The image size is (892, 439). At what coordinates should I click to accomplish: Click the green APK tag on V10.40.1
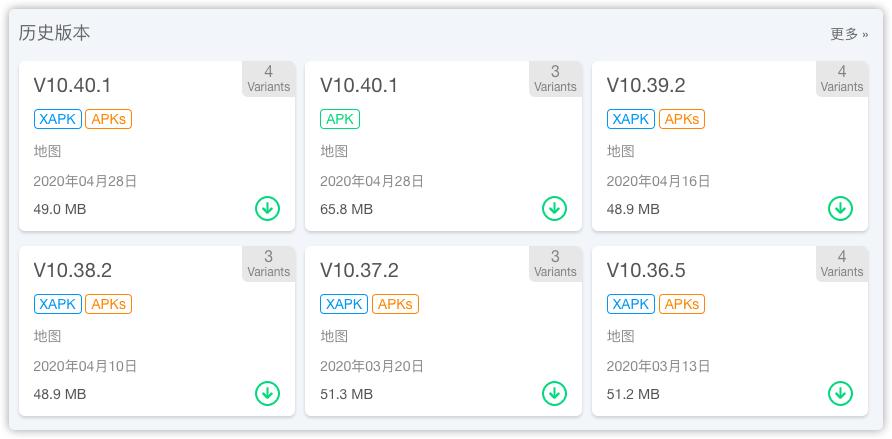[x=340, y=119]
